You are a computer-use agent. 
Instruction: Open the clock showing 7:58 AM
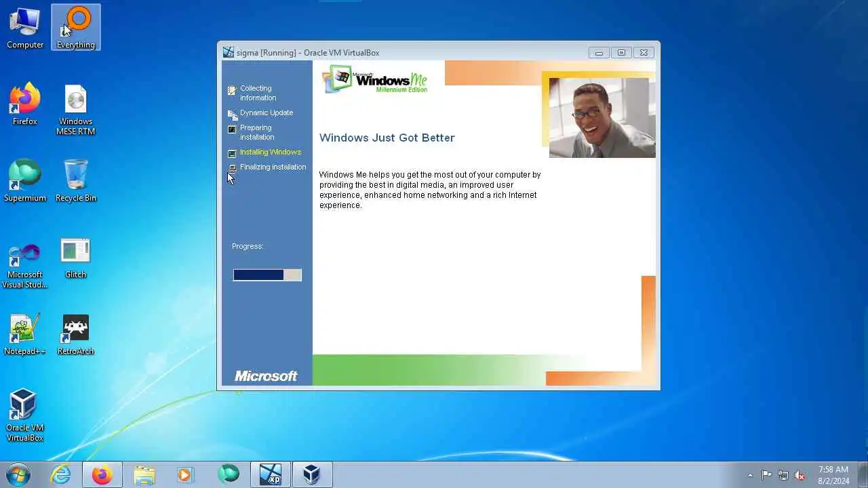(x=833, y=474)
